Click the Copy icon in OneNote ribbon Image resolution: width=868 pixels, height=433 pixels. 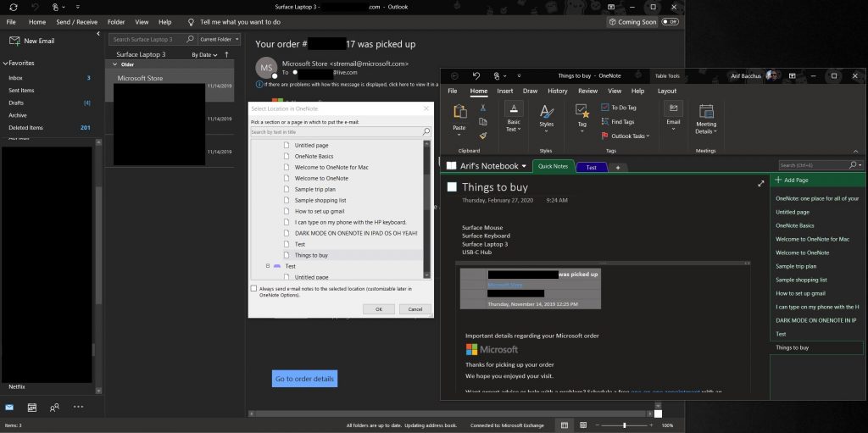[482, 122]
